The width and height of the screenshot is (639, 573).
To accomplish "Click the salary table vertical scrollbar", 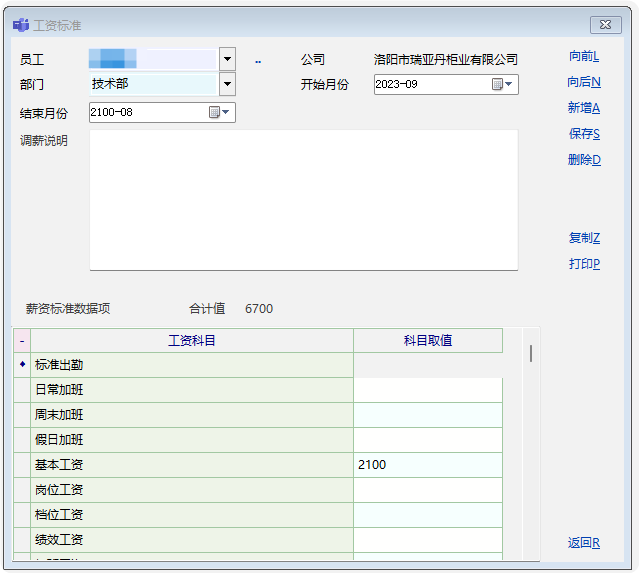I will click(x=530, y=354).
